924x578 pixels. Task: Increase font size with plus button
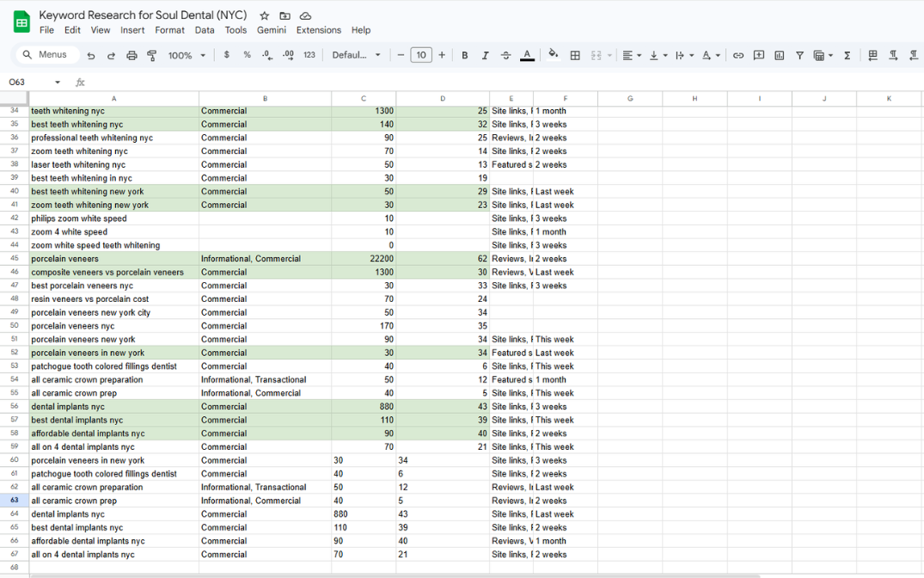(x=442, y=55)
